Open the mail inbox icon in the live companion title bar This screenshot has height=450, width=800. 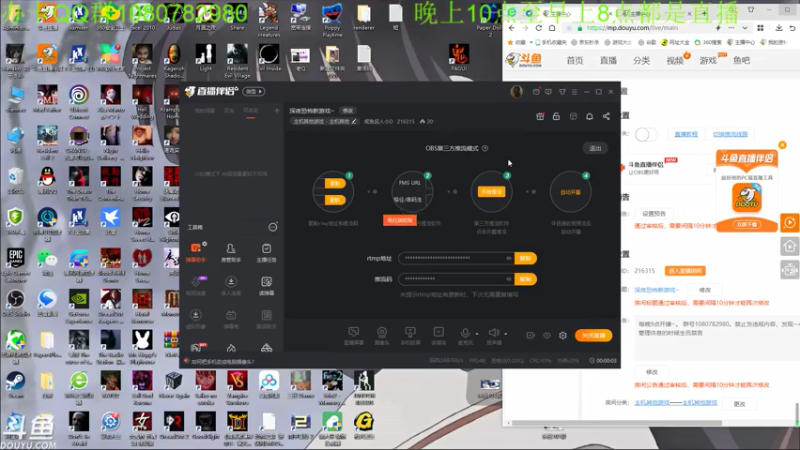tap(536, 92)
